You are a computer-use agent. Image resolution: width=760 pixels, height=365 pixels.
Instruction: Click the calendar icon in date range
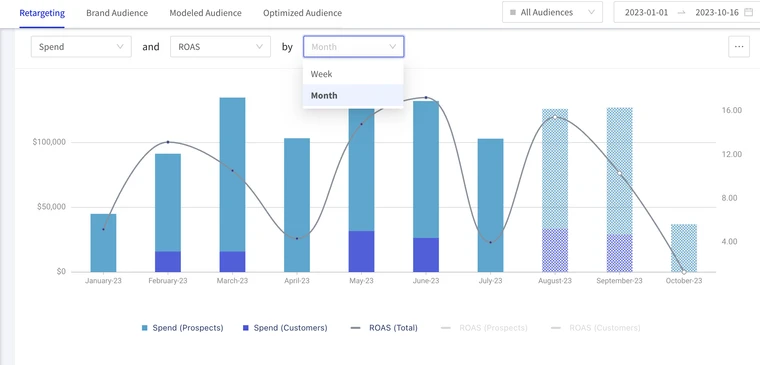click(x=748, y=13)
